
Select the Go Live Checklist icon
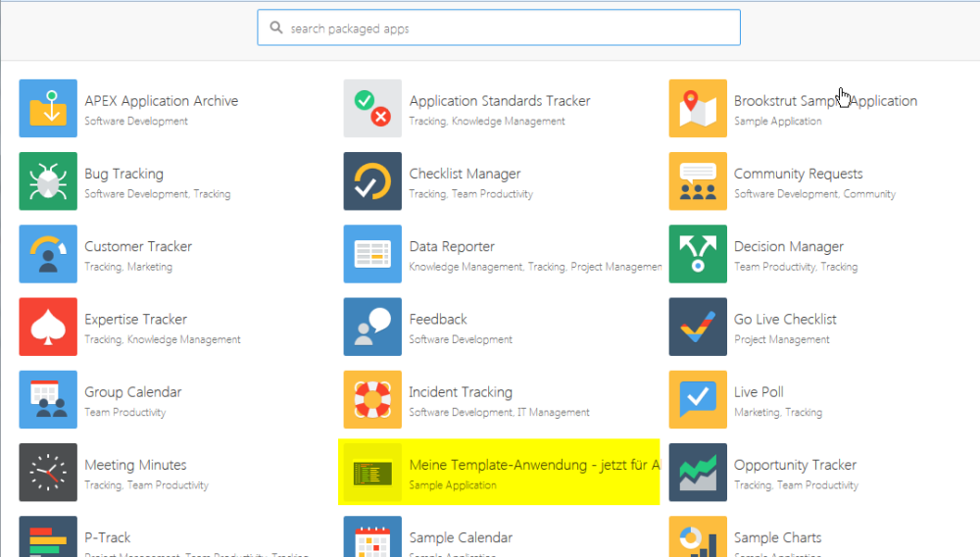[x=698, y=327]
